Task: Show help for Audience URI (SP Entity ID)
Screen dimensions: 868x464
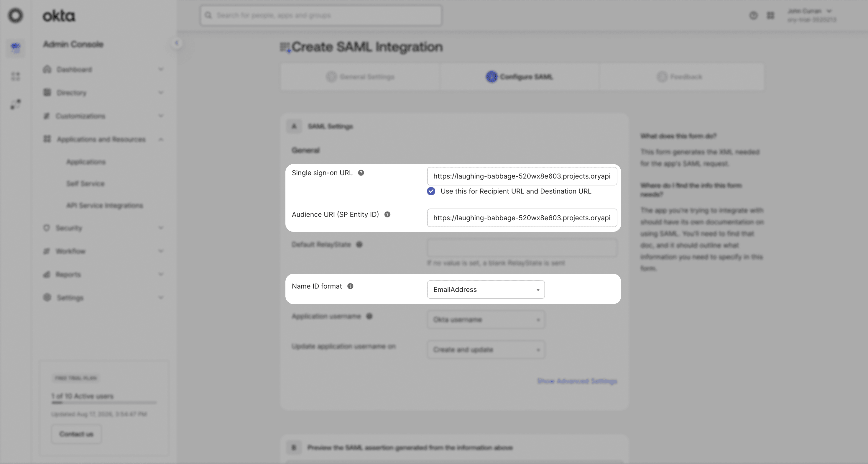Action: click(387, 214)
